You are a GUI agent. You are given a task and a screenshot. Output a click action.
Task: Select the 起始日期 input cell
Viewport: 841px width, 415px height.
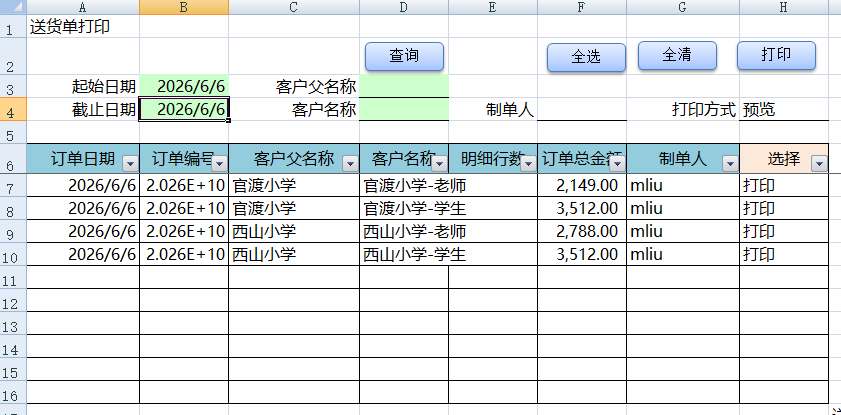coord(184,86)
